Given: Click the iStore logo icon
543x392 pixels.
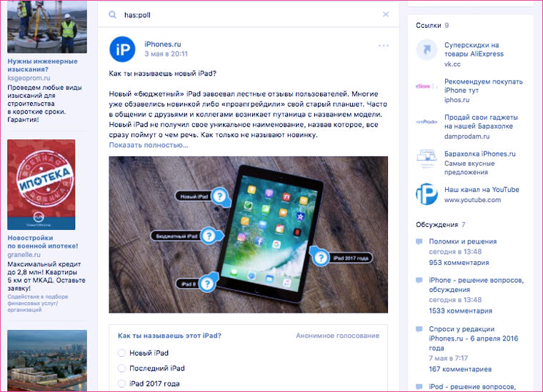Looking at the screenshot, I should pos(427,86).
